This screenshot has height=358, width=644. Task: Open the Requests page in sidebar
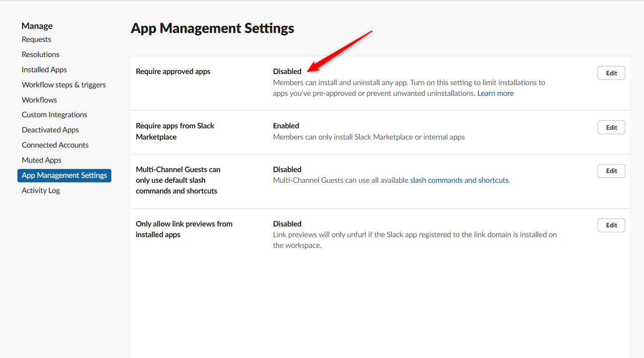[37, 39]
